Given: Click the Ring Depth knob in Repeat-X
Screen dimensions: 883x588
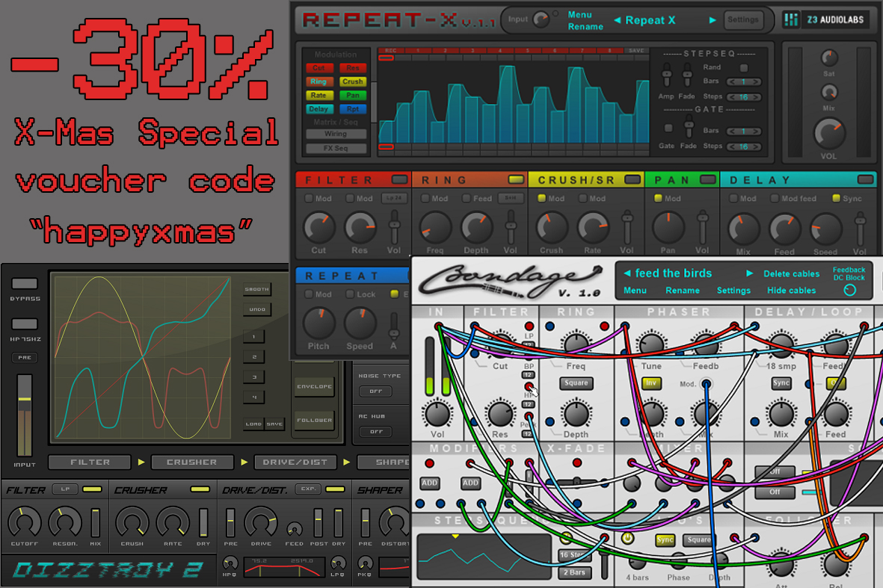Looking at the screenshot, I should [476, 227].
